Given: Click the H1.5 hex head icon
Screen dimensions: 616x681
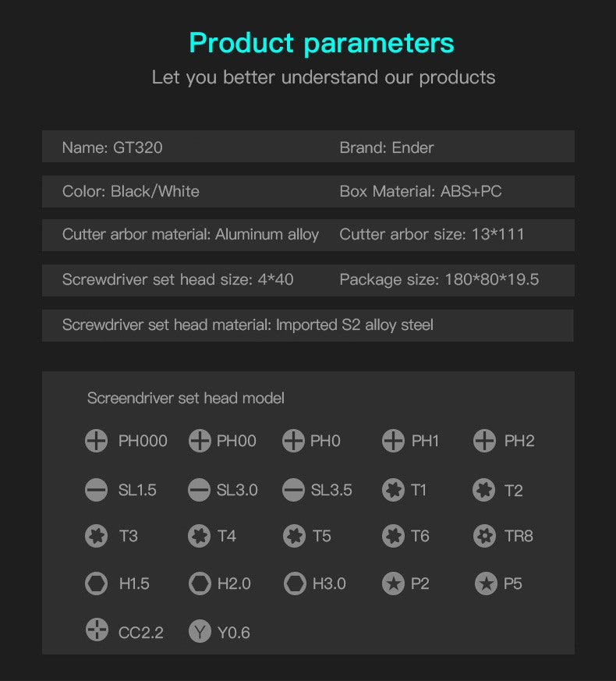Looking at the screenshot, I should (x=96, y=583).
